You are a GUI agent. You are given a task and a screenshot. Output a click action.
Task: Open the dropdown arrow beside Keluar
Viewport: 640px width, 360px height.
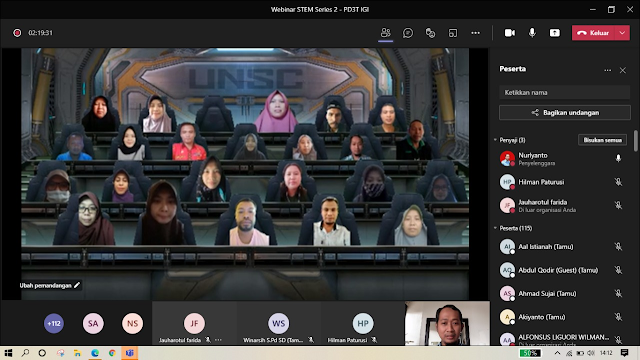[x=622, y=33]
